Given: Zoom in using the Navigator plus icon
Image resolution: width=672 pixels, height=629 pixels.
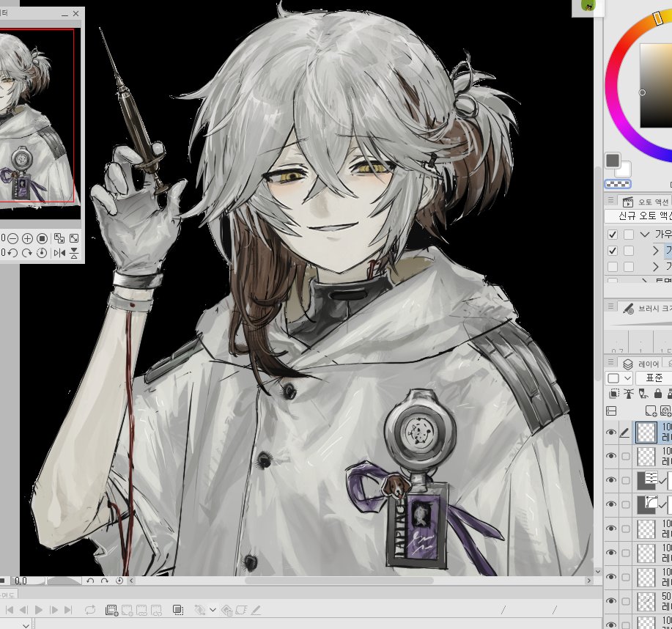Looking at the screenshot, I should point(27,238).
